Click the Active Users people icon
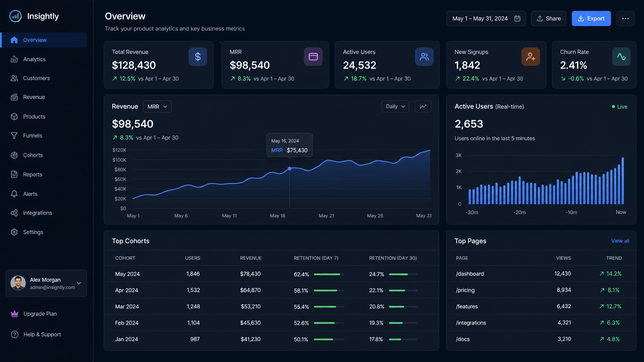Screen dimensions: 644x362 pyautogui.click(x=424, y=57)
